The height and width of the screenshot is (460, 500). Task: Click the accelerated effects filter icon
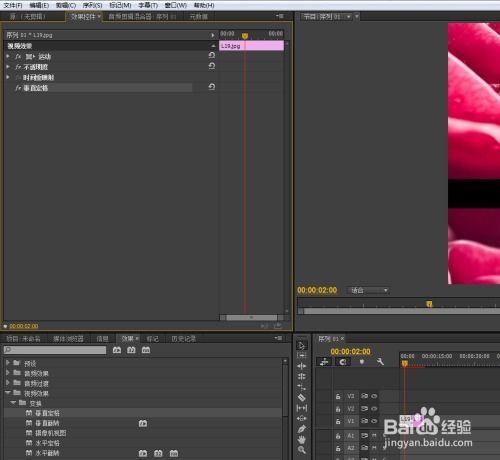point(117,350)
